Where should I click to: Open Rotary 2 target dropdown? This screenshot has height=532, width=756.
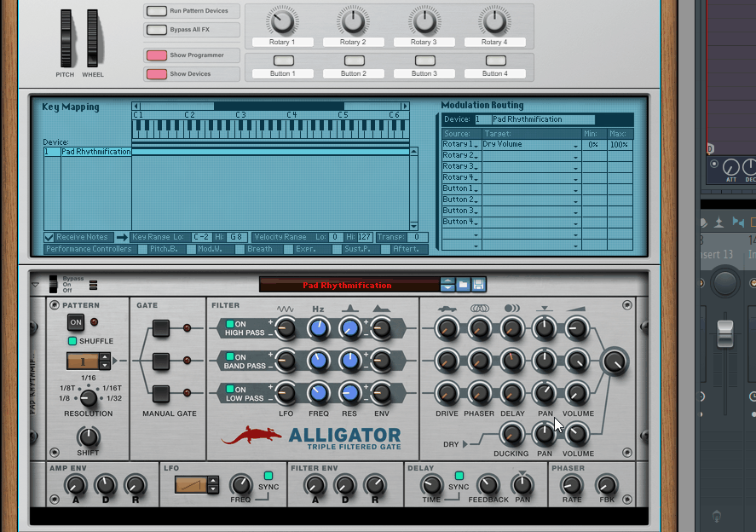coord(531,155)
